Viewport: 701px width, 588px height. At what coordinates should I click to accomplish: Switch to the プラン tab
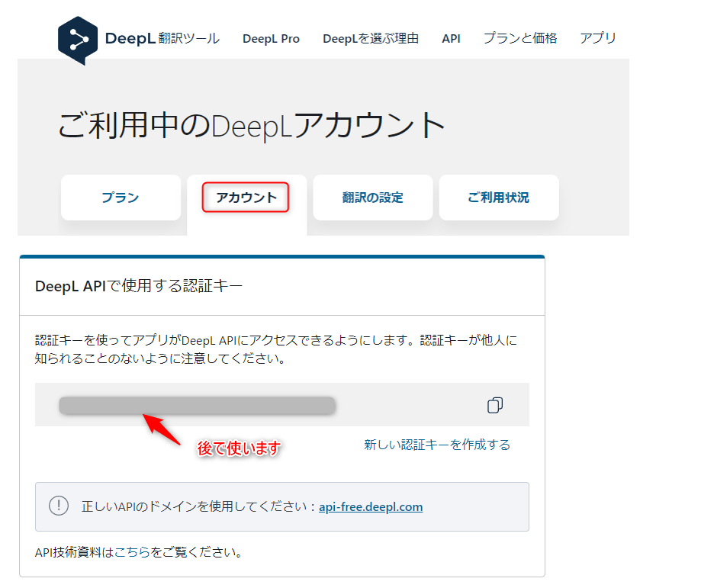(121, 198)
